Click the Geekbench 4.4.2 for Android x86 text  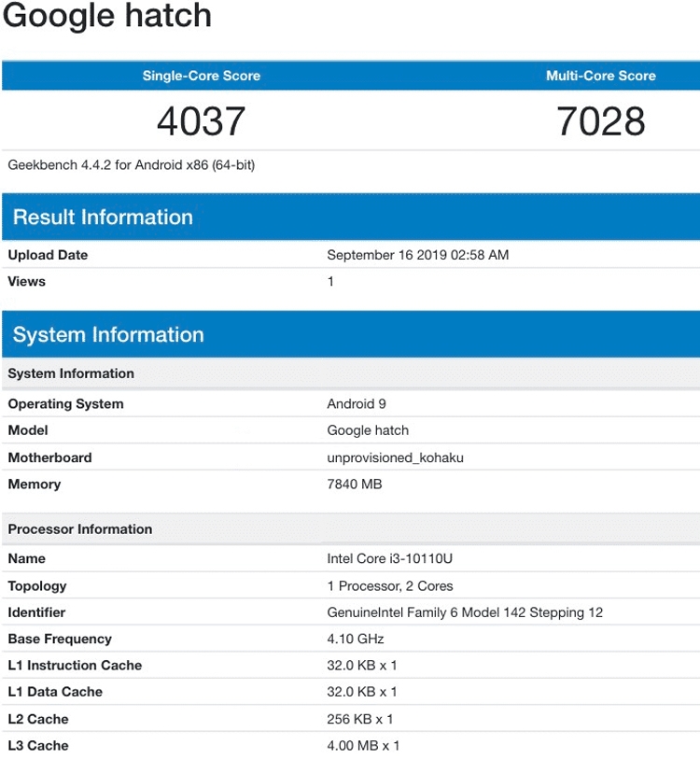tap(132, 165)
